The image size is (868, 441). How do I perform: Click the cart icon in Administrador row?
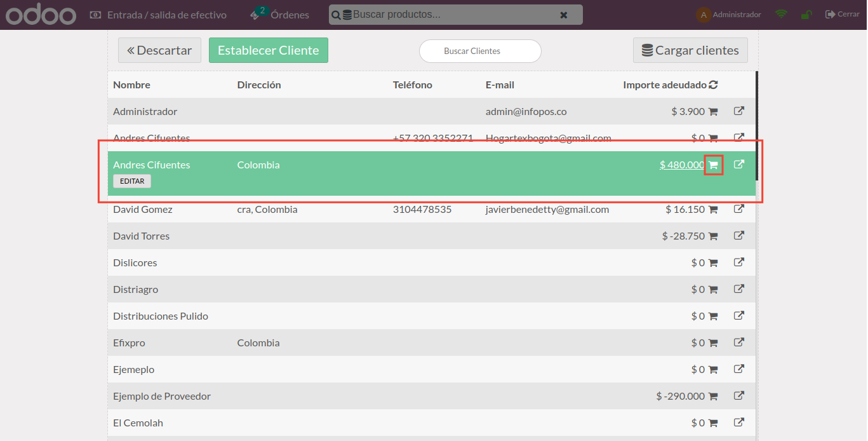pos(713,112)
